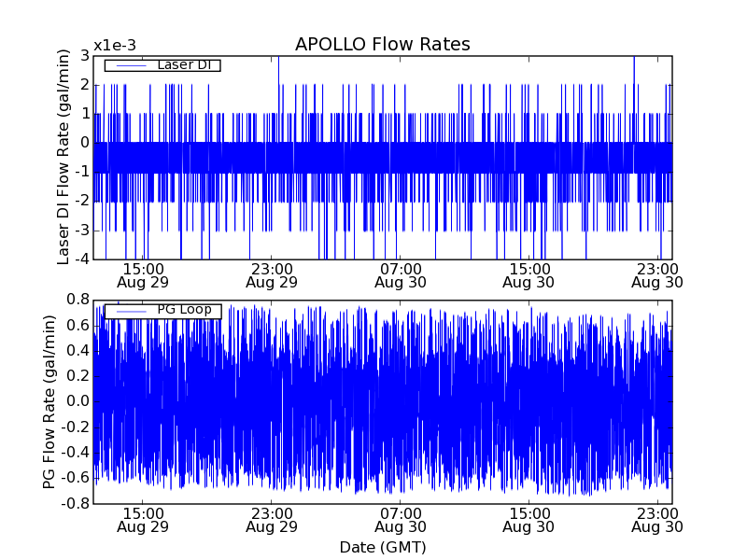Click 23:00 Aug 29 tick under bottom plot
The height and width of the screenshot is (560, 747).
click(271, 519)
